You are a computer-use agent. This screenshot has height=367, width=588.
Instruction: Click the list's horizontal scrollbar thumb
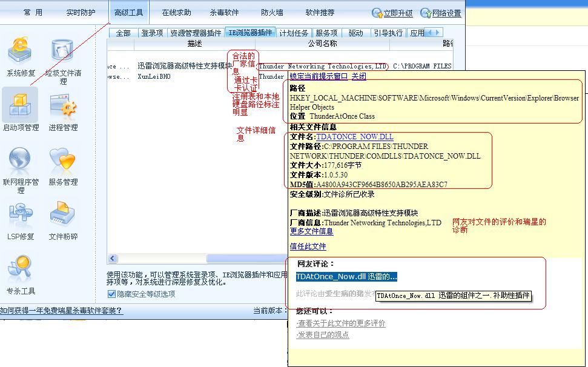click(246, 258)
